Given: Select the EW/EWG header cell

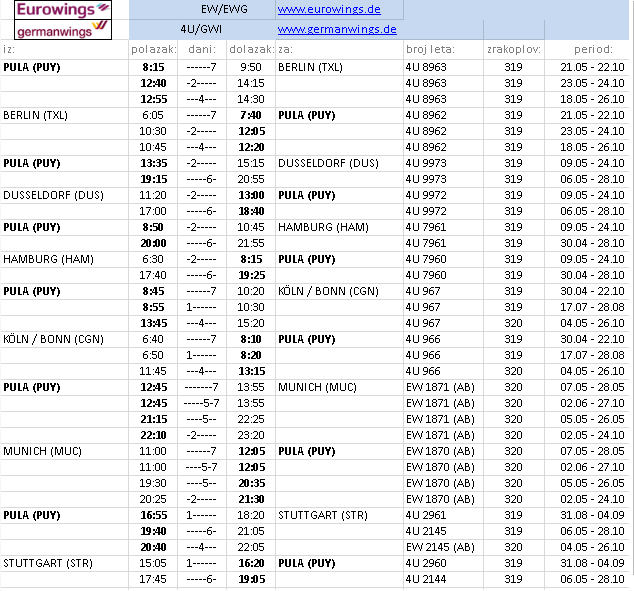Looking at the screenshot, I should tap(224, 9).
